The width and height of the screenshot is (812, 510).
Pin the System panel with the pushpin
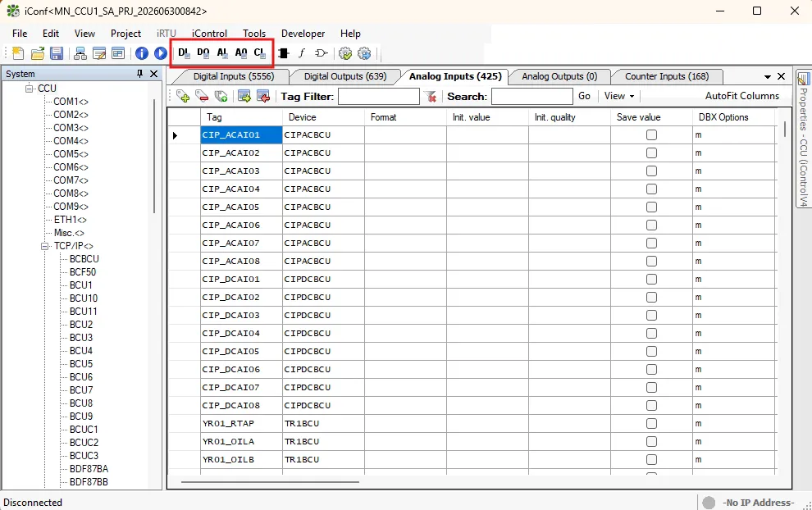[x=139, y=74]
